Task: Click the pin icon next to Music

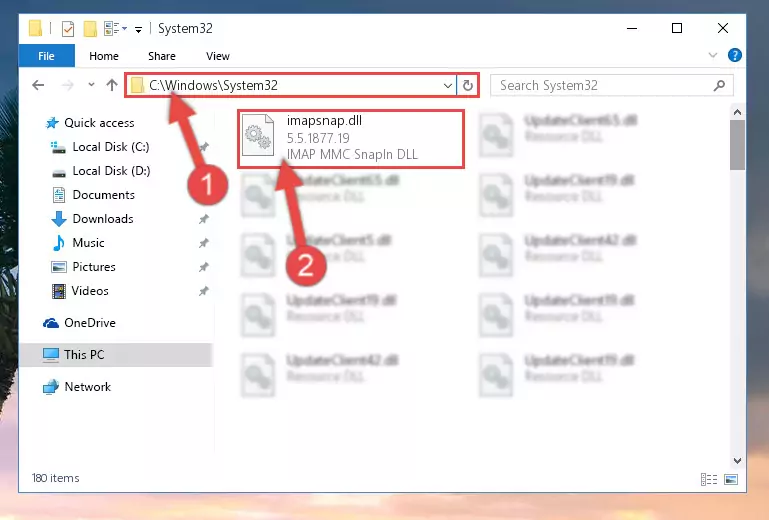Action: [204, 243]
